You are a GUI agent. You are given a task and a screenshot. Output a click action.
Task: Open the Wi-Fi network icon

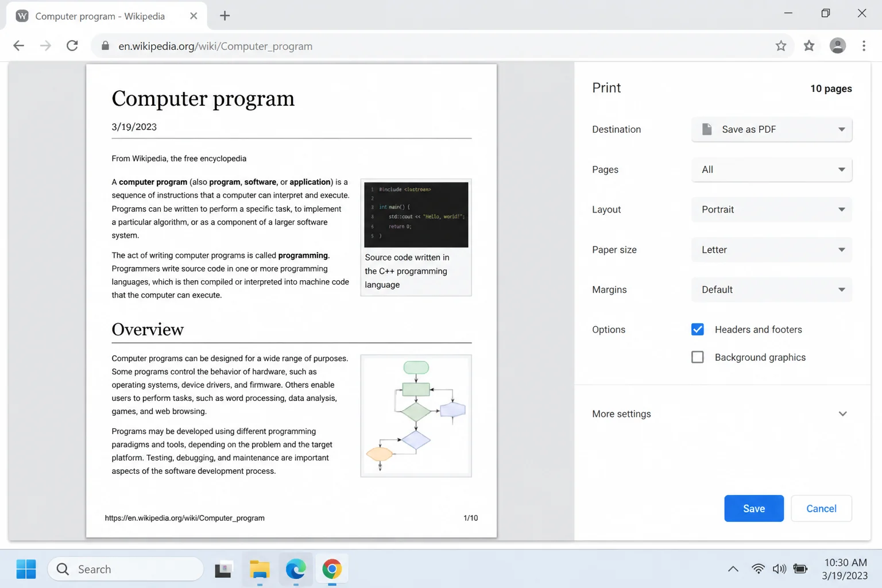(x=758, y=569)
